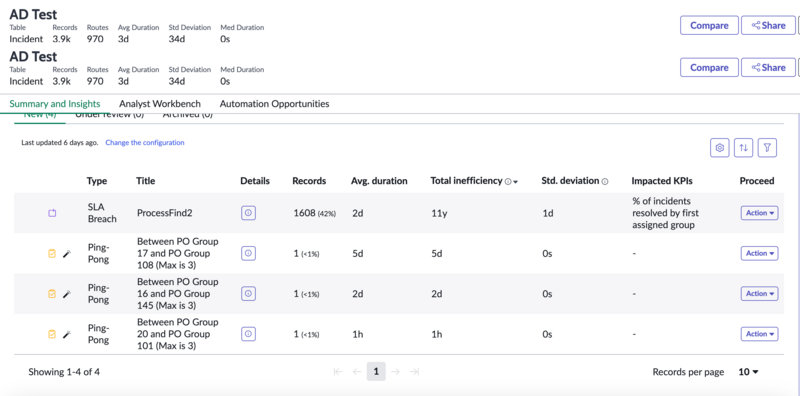This screenshot has width=800, height=396.
Task: Toggle sort arrow on Total inefficiency column
Action: [515, 182]
